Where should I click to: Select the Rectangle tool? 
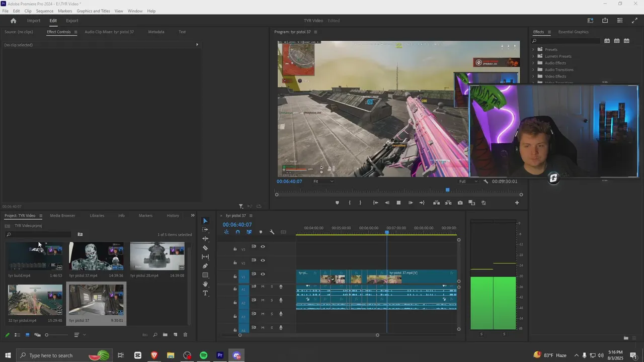coord(205,275)
